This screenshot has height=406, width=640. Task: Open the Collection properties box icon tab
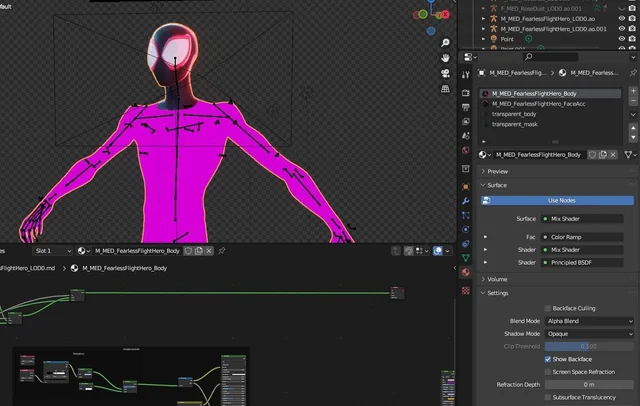(466, 169)
